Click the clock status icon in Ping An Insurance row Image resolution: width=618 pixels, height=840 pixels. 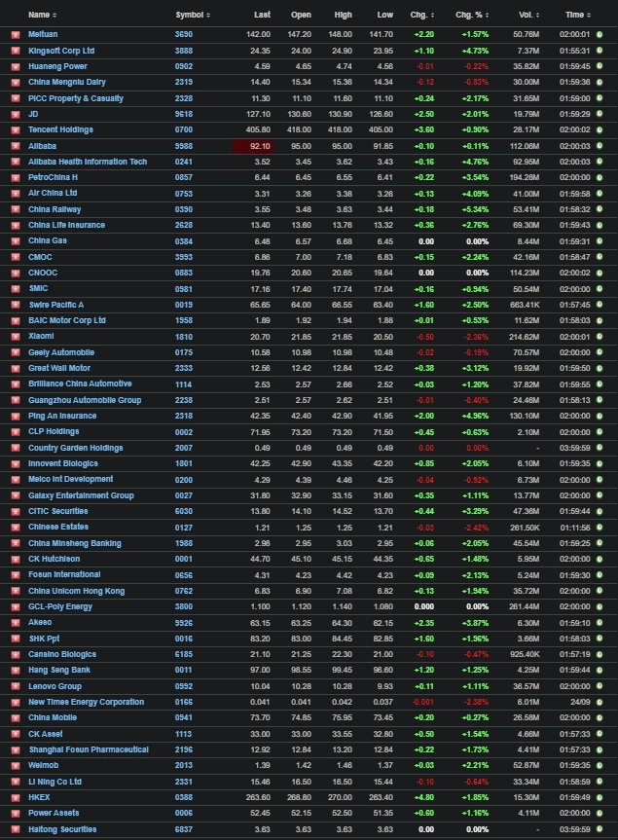click(600, 416)
